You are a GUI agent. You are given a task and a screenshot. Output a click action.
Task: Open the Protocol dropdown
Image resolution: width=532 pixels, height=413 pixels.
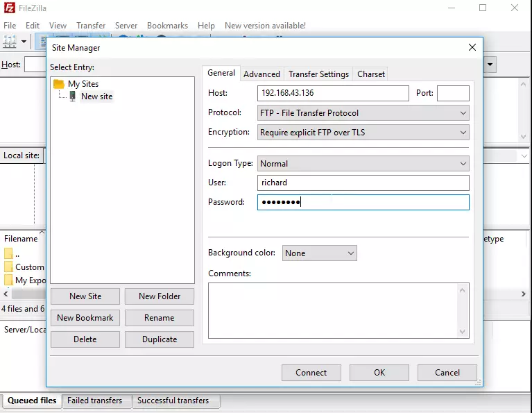[363, 112]
